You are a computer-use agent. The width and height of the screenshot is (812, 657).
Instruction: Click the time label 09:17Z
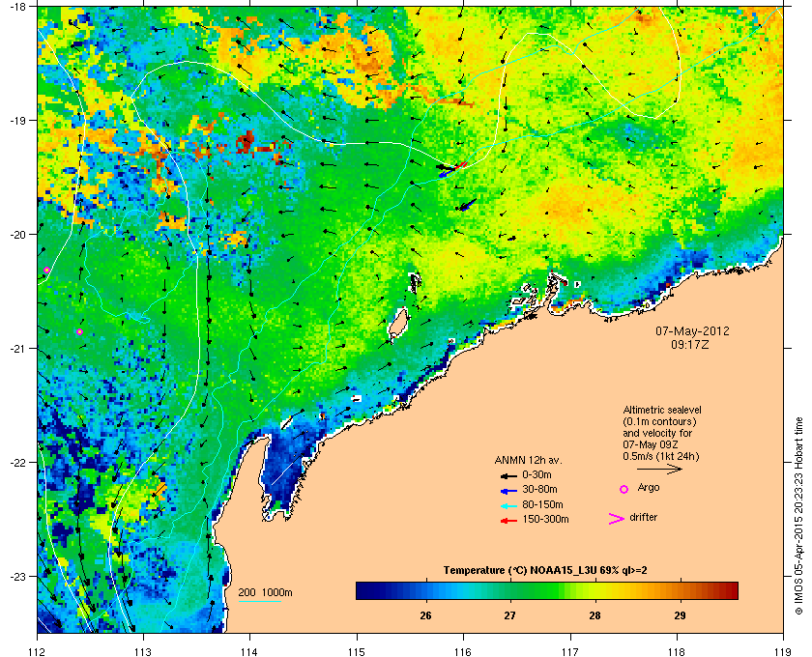coord(690,344)
